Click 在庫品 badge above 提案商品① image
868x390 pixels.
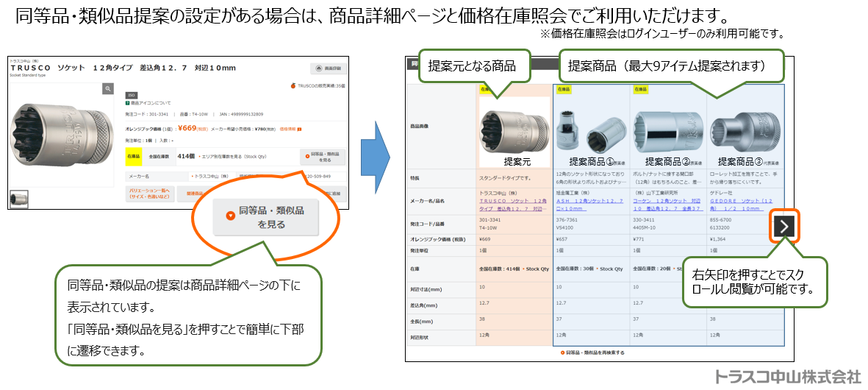563,88
